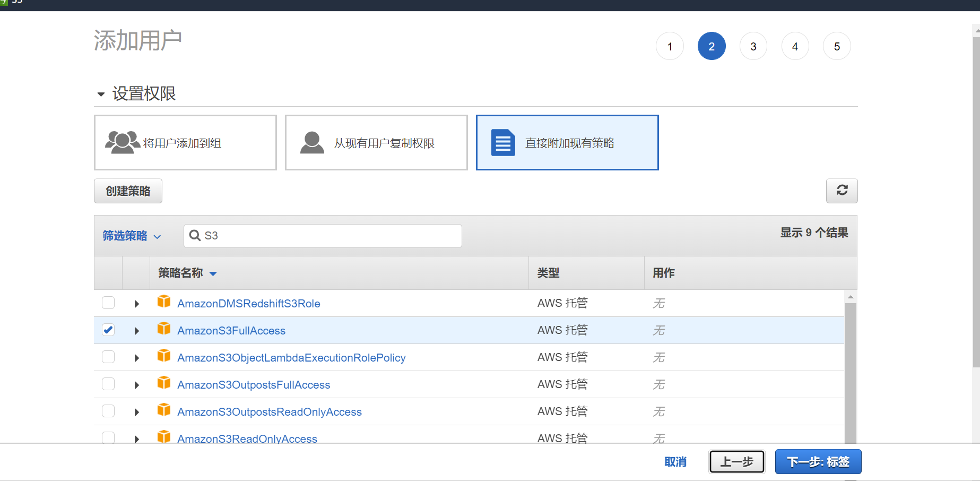Expand the AmazonDMSRedshiftS3Role row details
This screenshot has height=481, width=980.
pyautogui.click(x=136, y=304)
